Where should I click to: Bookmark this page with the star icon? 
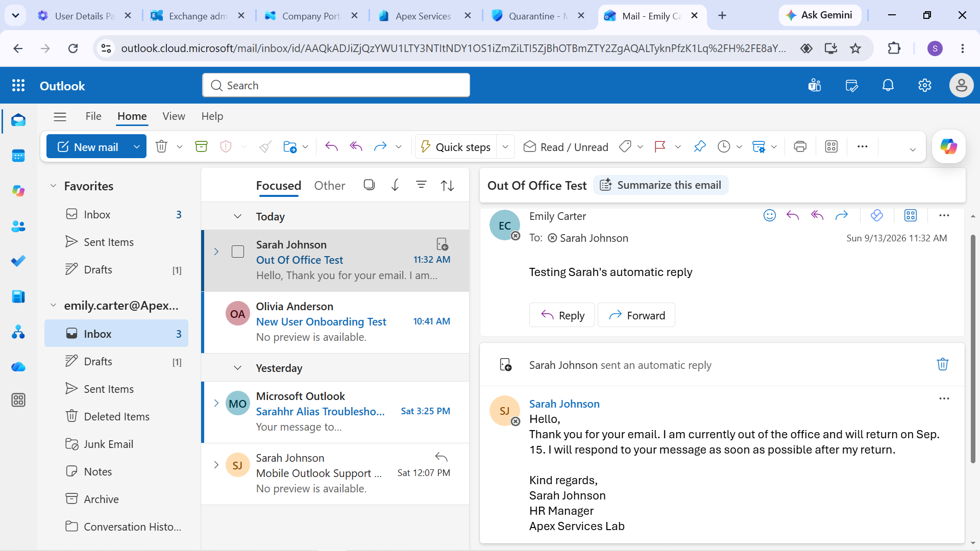[x=855, y=48]
